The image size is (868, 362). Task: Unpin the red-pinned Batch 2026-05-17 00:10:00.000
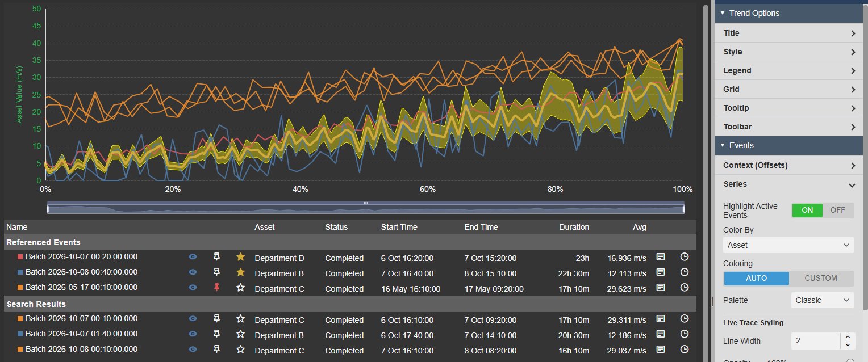point(216,288)
